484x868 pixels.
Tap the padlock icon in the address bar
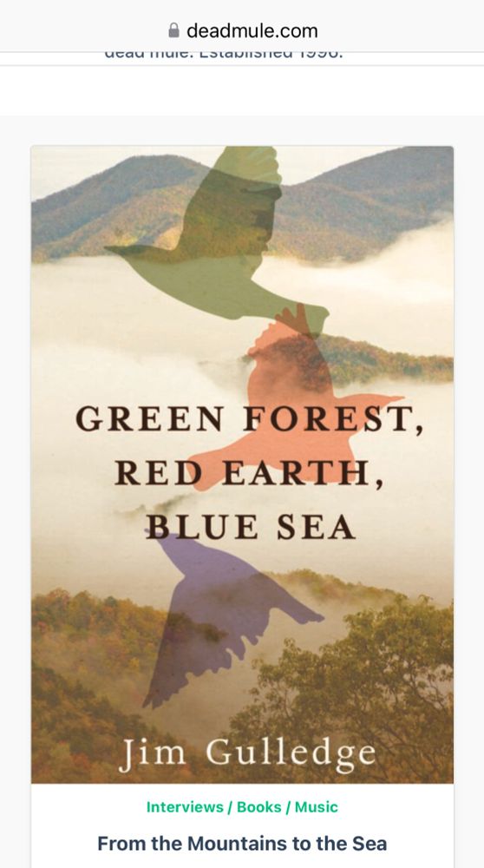point(173,30)
